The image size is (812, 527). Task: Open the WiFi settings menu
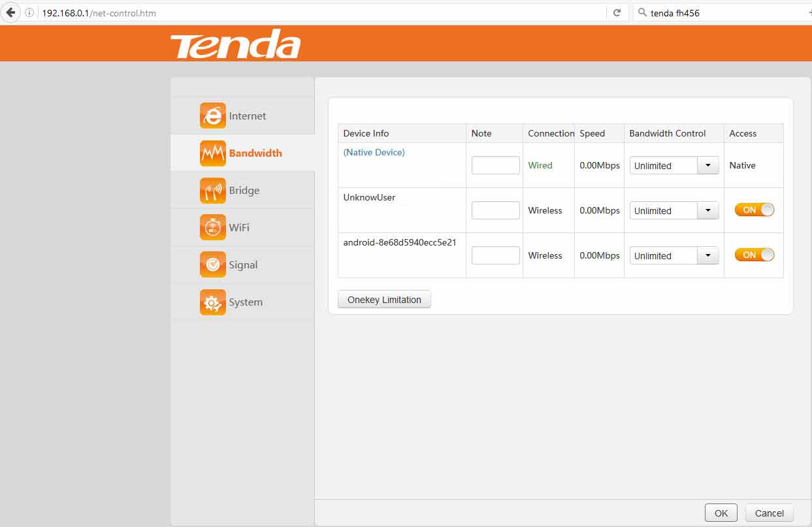point(242,227)
